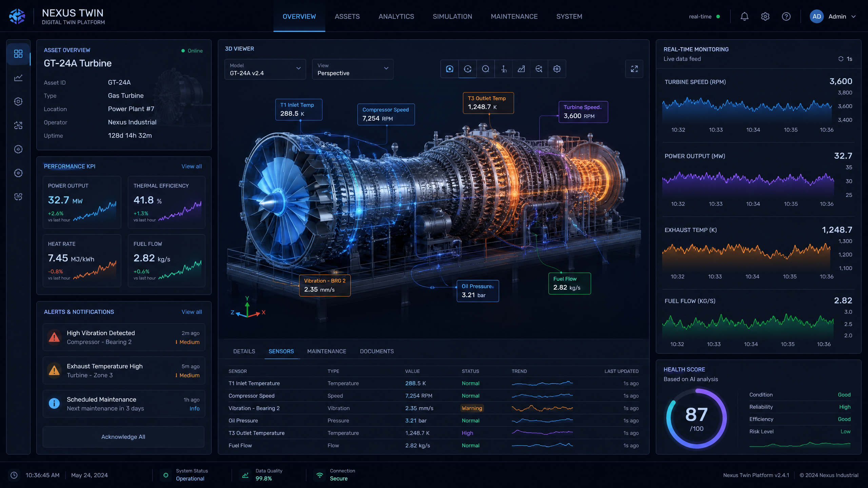Select the T1 Inlet Temp callout on the 3D model

pyautogui.click(x=298, y=109)
